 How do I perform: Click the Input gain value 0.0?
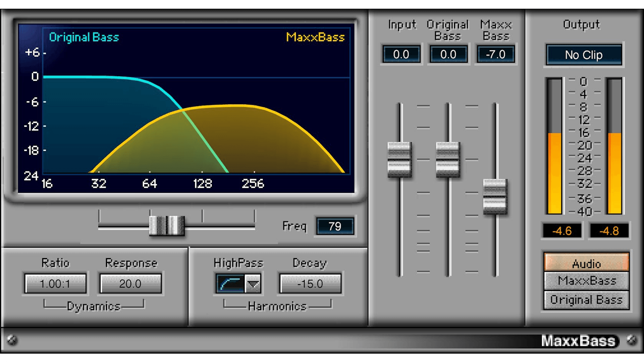tap(401, 54)
